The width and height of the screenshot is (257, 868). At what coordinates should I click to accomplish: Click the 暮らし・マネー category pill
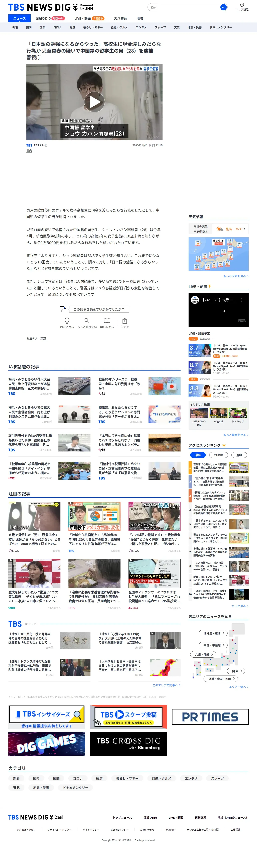coord(127,778)
